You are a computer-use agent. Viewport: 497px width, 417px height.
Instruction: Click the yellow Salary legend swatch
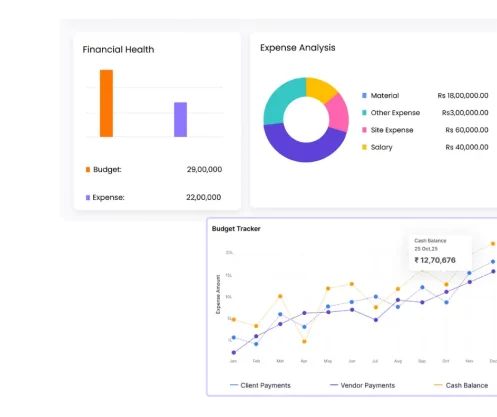[364, 147]
